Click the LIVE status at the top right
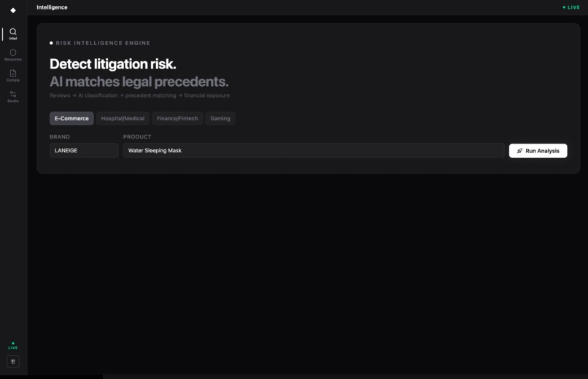Image resolution: width=588 pixels, height=379 pixels. (571, 7)
